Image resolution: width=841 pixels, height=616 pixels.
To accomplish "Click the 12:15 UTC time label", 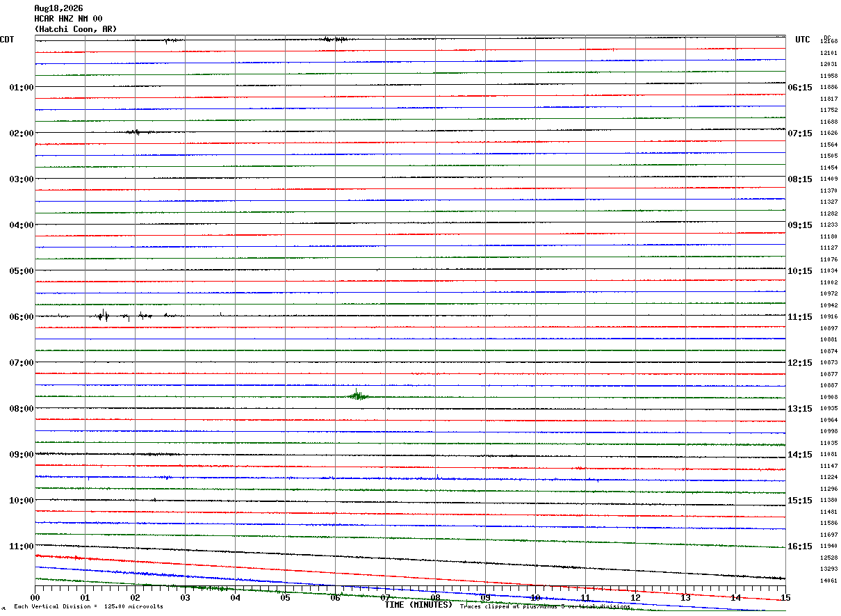I will click(800, 363).
